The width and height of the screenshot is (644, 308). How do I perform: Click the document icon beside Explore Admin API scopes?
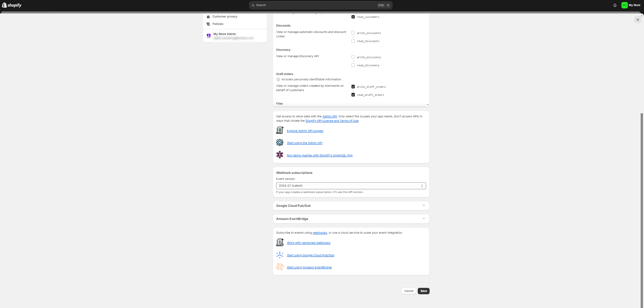tap(279, 130)
